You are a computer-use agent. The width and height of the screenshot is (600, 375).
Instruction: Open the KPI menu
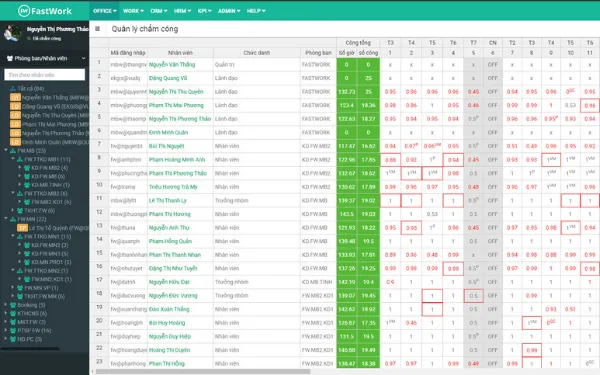(204, 11)
